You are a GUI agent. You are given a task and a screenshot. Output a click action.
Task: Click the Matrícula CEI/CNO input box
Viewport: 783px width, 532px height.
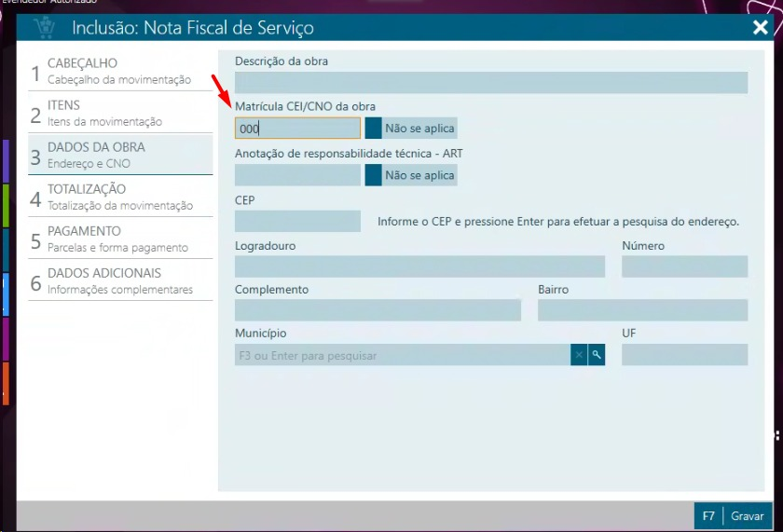click(297, 129)
